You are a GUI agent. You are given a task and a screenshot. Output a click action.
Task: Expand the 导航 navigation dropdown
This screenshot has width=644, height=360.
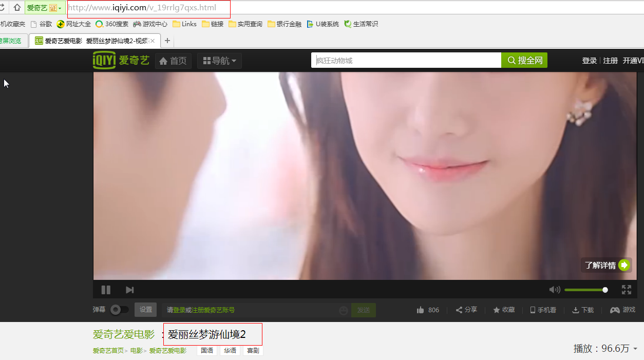coord(220,61)
